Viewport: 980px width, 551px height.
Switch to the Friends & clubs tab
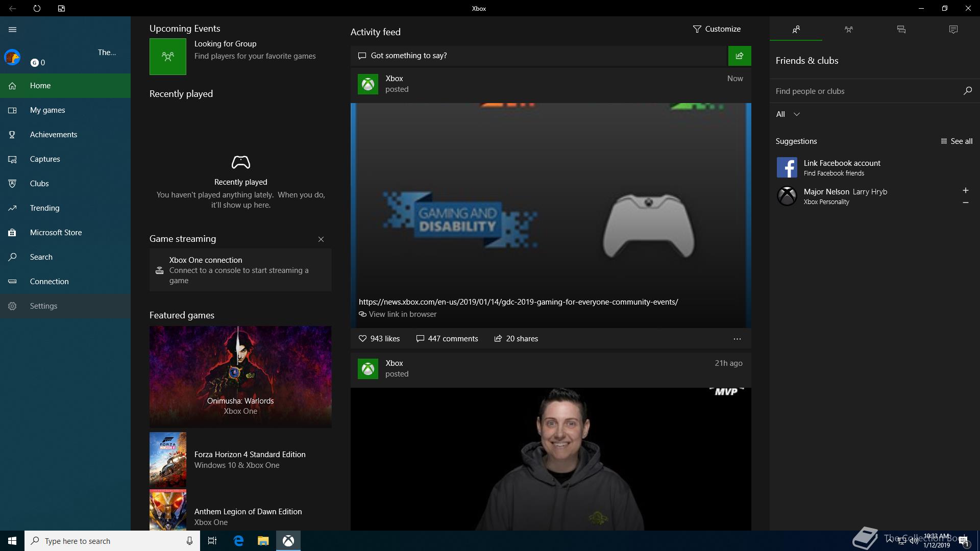(x=796, y=30)
